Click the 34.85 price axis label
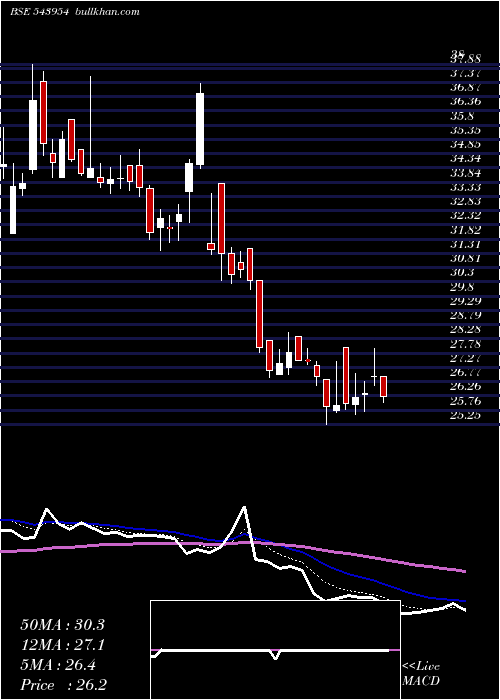Image resolution: width=500 pixels, height=700 pixels. coord(465,144)
